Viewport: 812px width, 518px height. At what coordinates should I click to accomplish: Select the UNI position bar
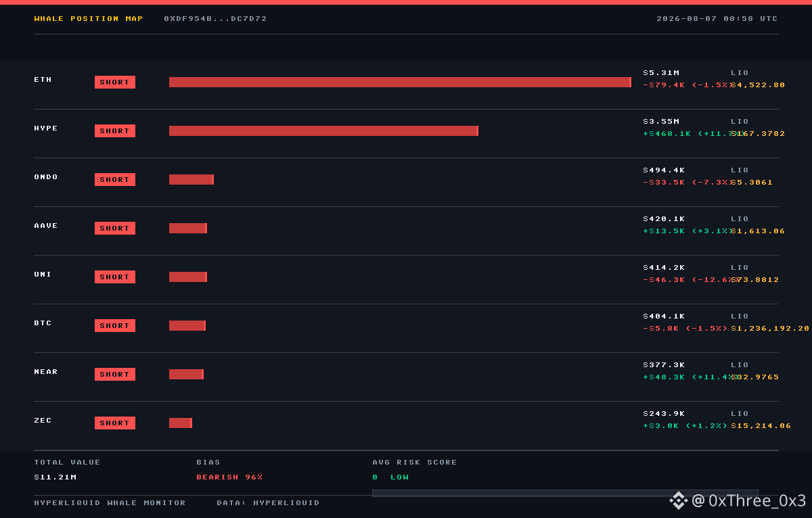point(188,277)
